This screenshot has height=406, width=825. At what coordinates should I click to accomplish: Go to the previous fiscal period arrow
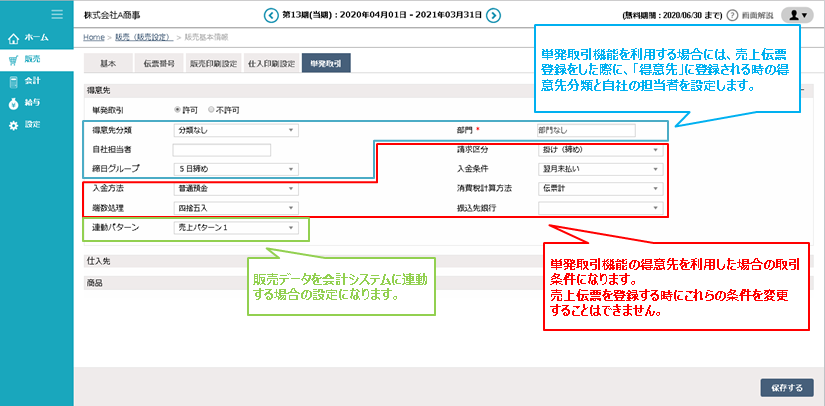pyautogui.click(x=270, y=15)
